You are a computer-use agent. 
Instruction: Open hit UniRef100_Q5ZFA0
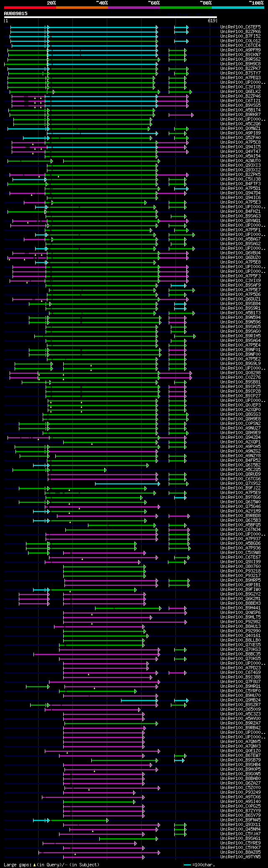(240, 137)
